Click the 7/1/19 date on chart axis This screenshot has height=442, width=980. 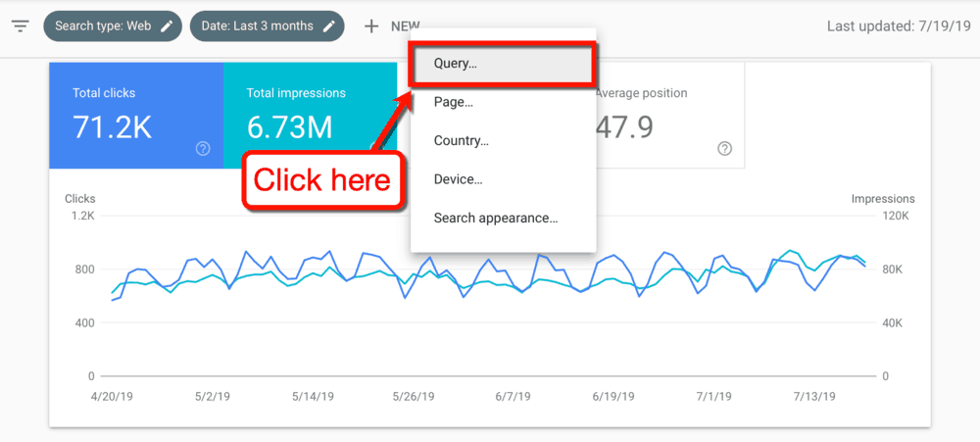[x=713, y=396]
